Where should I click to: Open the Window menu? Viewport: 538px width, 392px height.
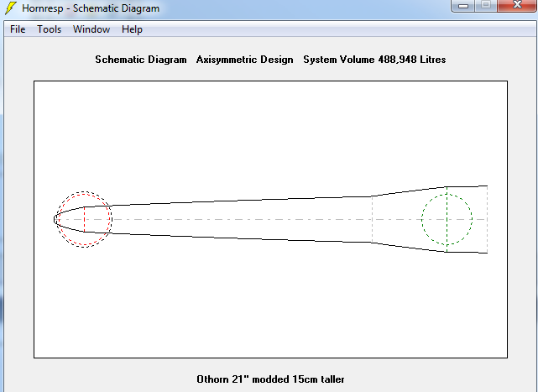pyautogui.click(x=91, y=29)
